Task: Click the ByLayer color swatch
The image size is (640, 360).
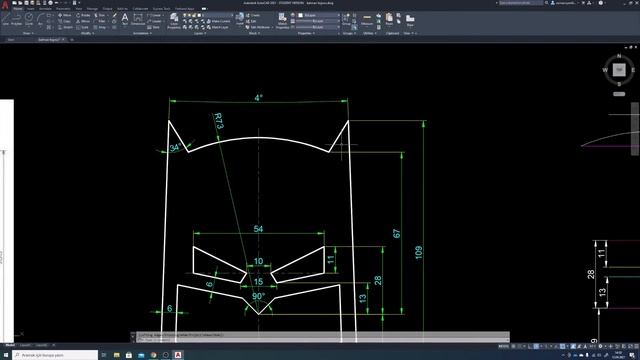Action: tap(300, 15)
